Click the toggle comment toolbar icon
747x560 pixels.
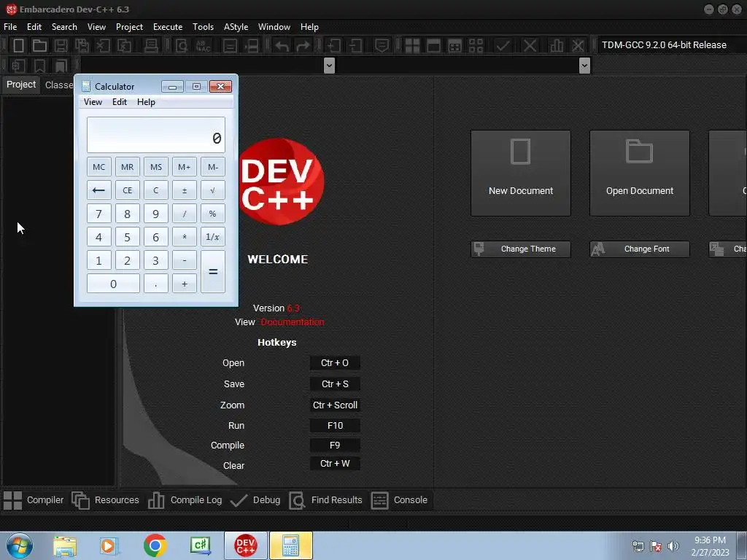click(x=382, y=46)
